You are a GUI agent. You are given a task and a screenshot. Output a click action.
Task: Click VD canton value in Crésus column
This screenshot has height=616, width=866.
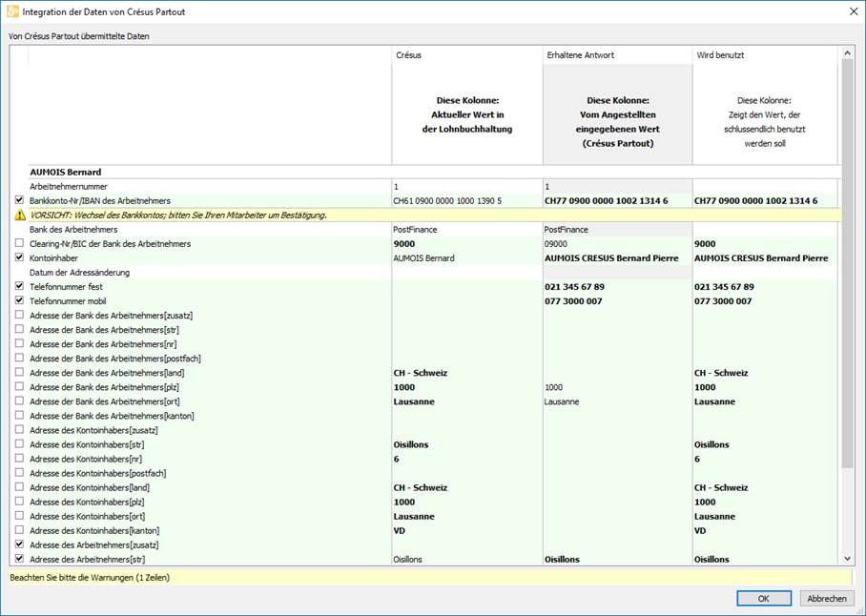coord(400,531)
